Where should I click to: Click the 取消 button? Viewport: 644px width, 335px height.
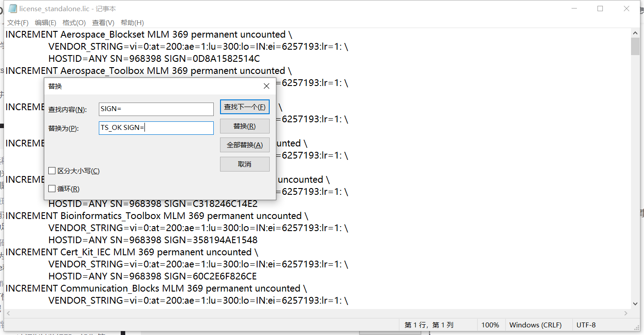pyautogui.click(x=245, y=163)
